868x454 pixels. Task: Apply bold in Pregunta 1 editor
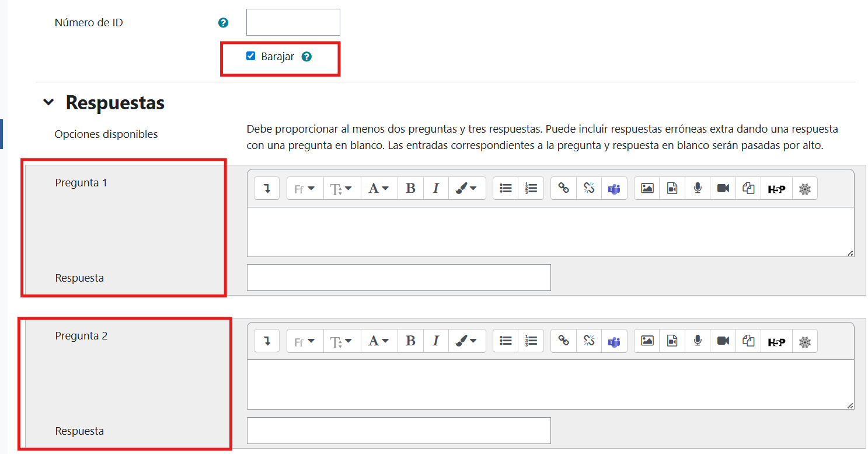[x=410, y=188]
